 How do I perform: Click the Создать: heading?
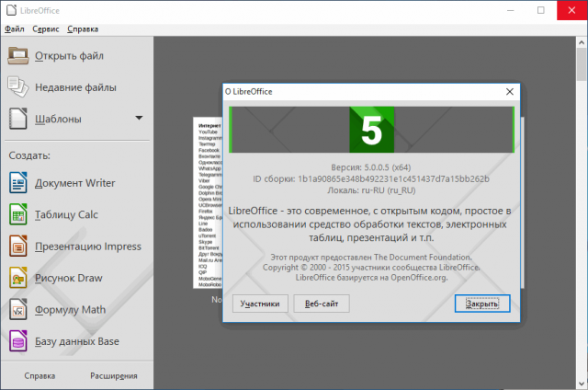click(29, 155)
